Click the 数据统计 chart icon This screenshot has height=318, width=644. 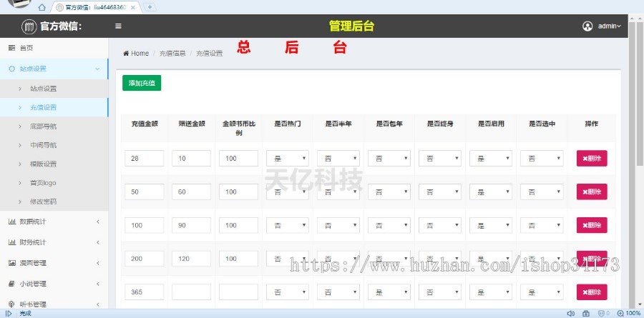pos(12,222)
